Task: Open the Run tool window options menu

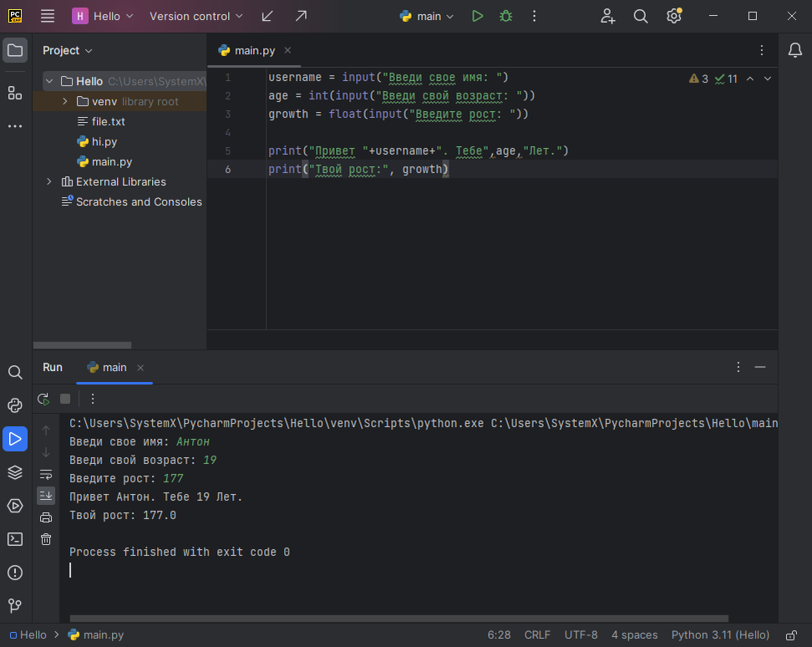Action: [738, 367]
